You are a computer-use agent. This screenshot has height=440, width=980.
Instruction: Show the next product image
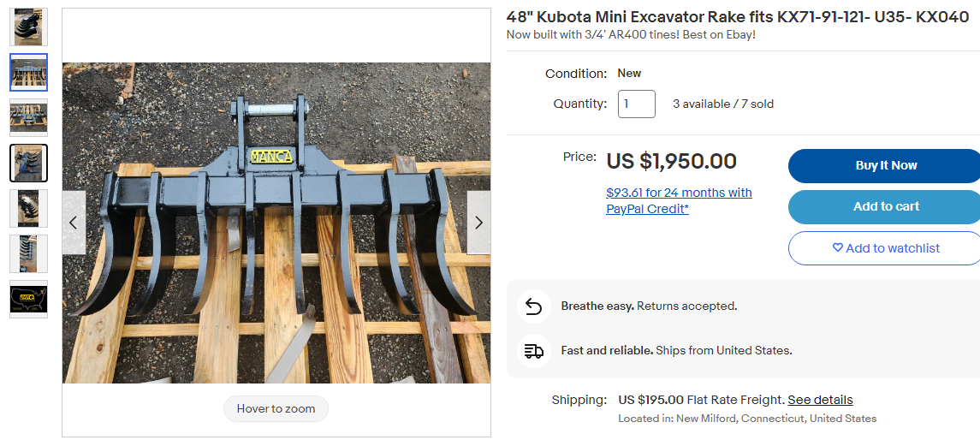[478, 223]
